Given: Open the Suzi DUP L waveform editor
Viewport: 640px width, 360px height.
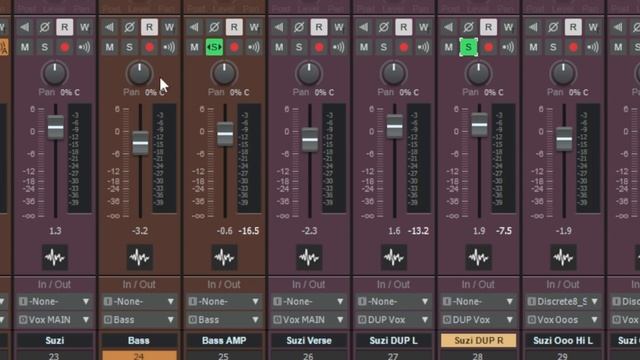Looking at the screenshot, I should coord(394,258).
